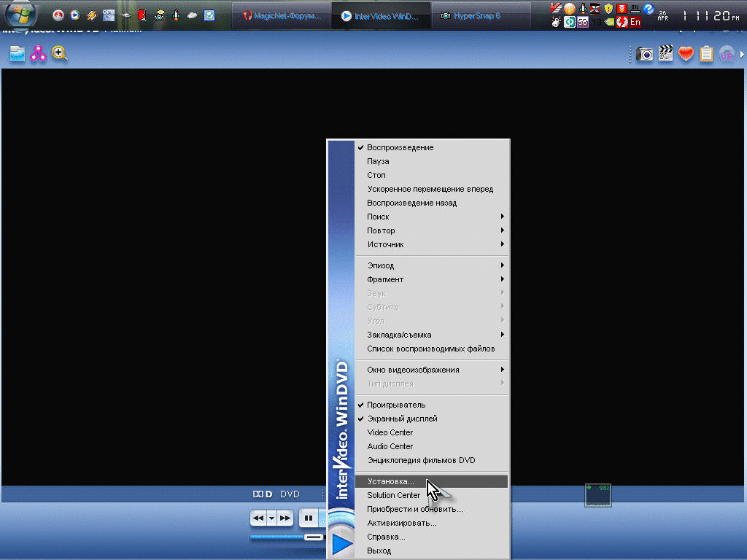The height and width of the screenshot is (560, 747).
Task: Open Энциклопедия фильмов DVD
Action: coord(432,460)
